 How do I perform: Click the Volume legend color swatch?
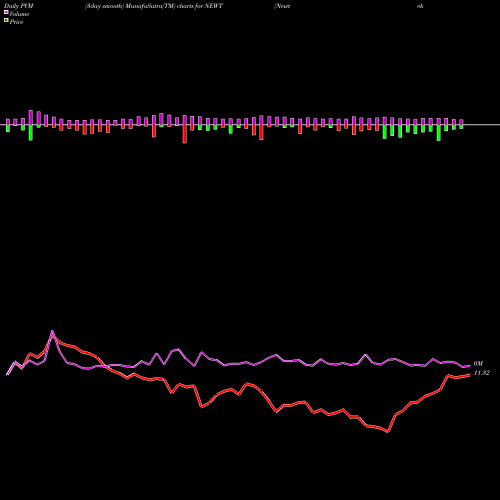coord(6,12)
